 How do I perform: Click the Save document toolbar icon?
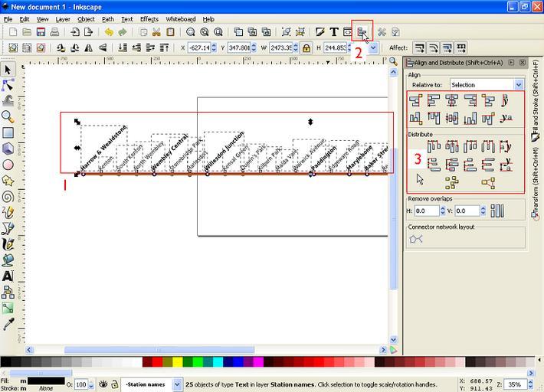click(41, 32)
